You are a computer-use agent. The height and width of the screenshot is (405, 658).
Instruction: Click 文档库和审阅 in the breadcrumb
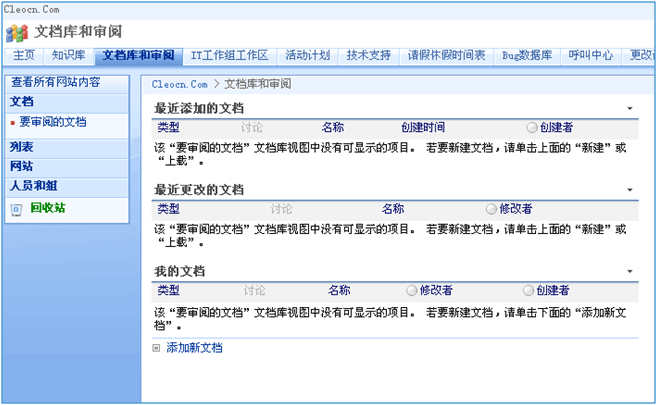coord(258,84)
